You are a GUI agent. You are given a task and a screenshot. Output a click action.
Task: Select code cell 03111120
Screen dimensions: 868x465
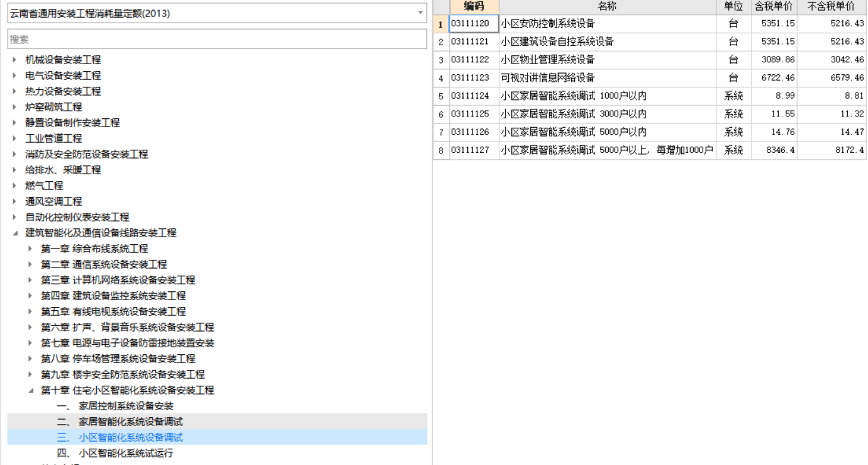[x=474, y=23]
